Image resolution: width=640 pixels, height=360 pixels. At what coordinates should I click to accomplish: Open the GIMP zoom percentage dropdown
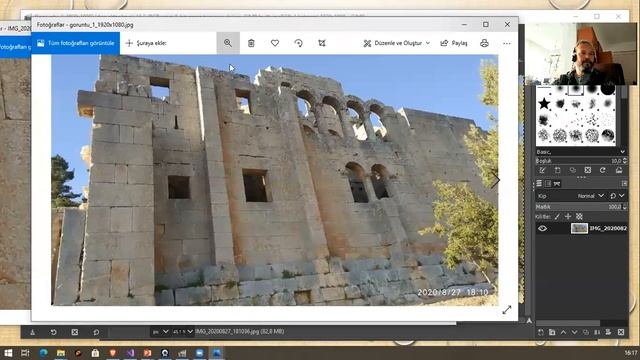click(x=182, y=332)
